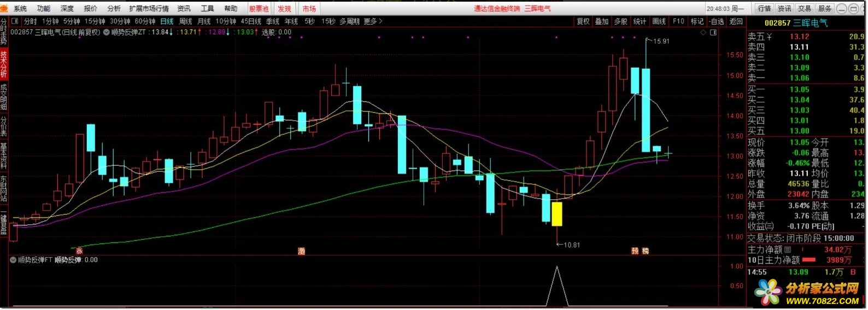Screen dimensions: 868x310
Task: Expand the 更多 periods list
Action: tap(373, 21)
